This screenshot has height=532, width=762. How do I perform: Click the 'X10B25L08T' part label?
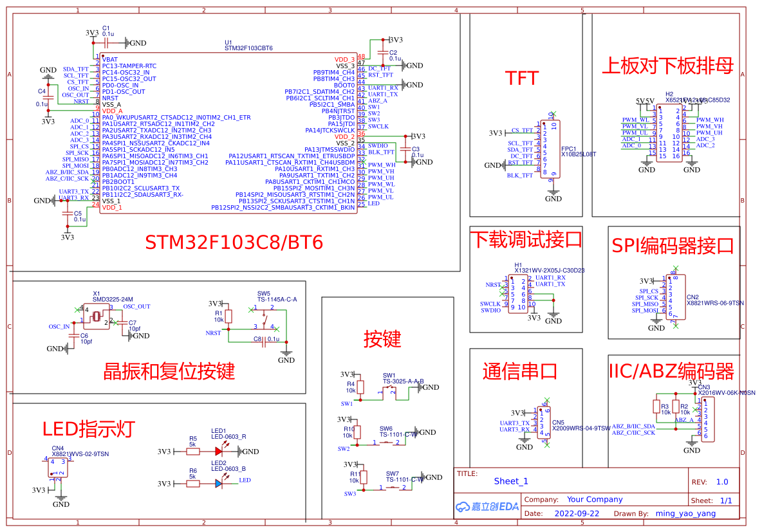579,154
